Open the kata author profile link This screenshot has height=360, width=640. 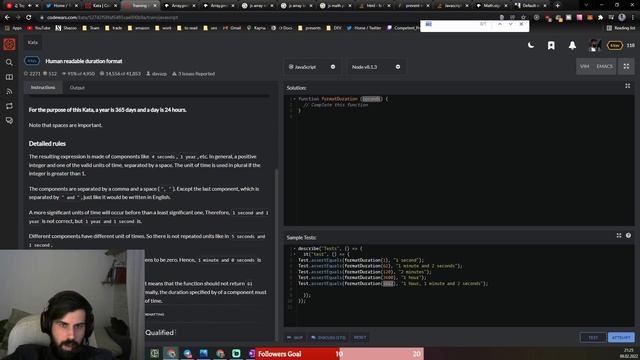coord(156,74)
